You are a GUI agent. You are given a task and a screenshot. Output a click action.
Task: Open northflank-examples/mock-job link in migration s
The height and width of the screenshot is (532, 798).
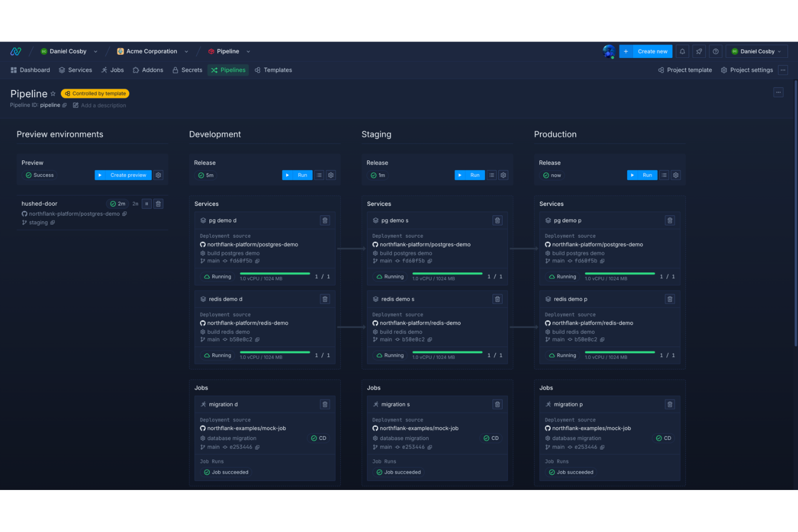(x=419, y=429)
